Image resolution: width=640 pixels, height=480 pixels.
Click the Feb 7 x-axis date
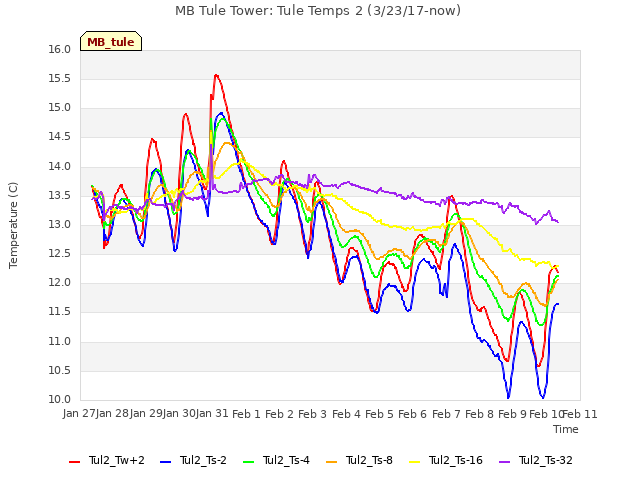click(446, 414)
